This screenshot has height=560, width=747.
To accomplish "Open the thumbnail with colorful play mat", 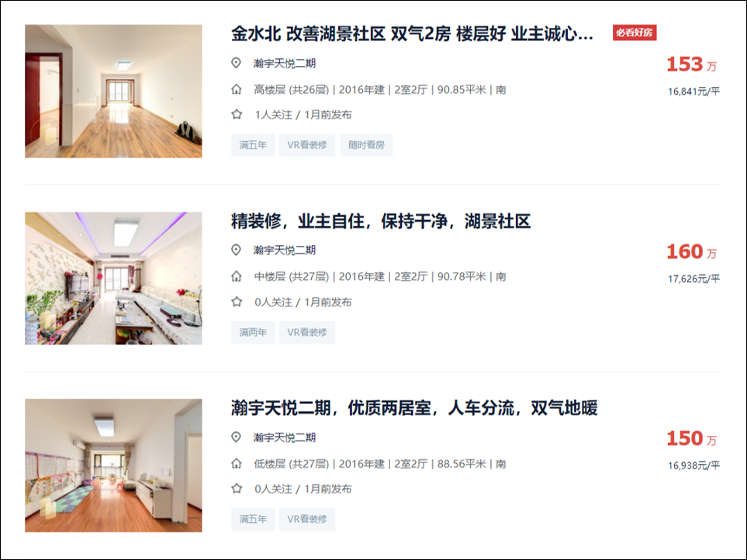I will pos(113,465).
